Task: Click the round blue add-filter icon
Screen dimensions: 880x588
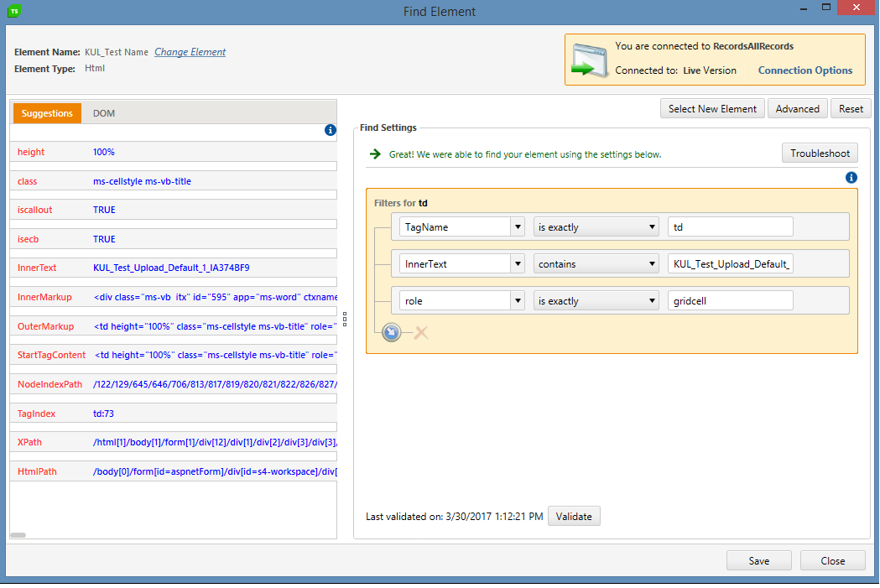Action: (x=391, y=333)
